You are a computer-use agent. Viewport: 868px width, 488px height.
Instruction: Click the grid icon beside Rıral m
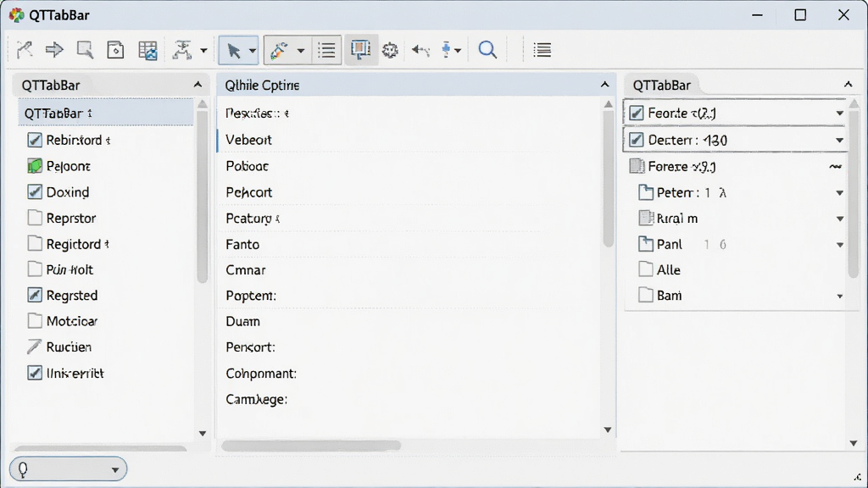[x=645, y=218]
